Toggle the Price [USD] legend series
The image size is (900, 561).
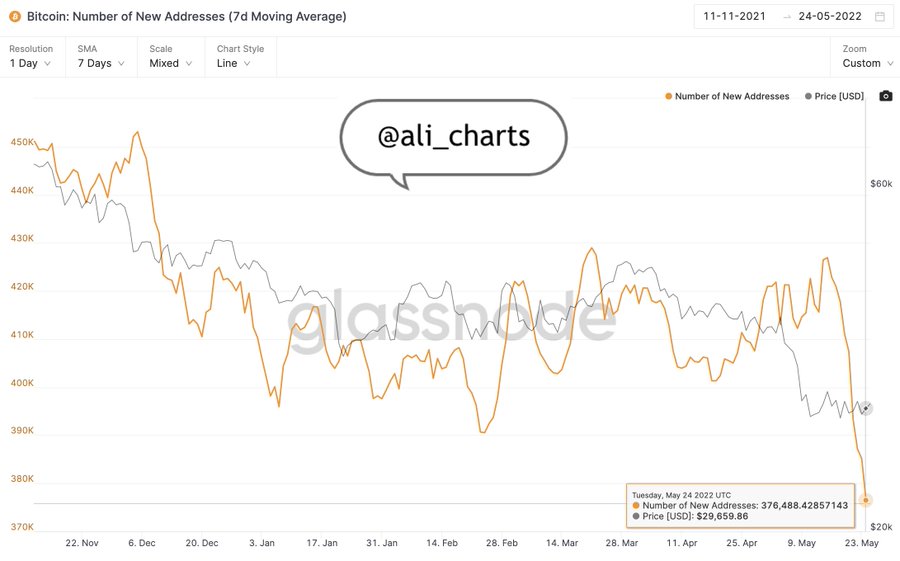click(x=834, y=96)
